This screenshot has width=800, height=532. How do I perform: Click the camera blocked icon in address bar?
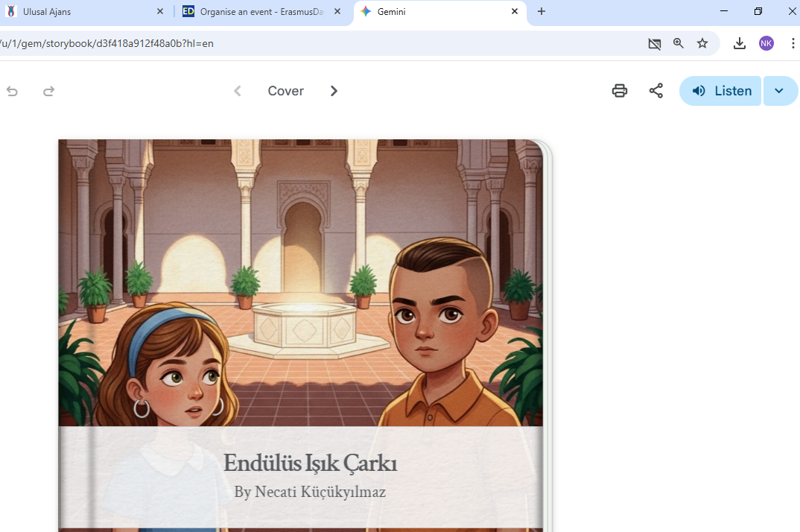[654, 44]
